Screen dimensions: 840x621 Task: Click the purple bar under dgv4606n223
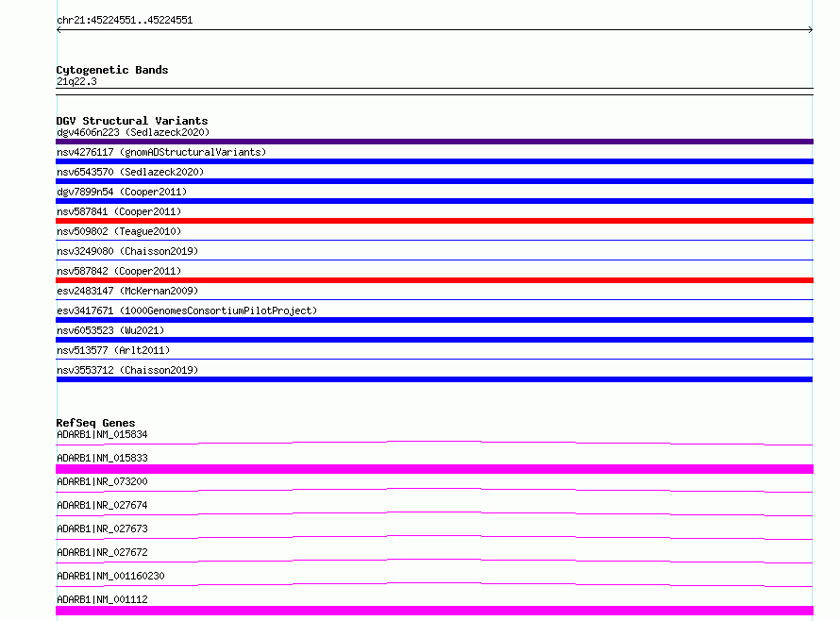[434, 142]
